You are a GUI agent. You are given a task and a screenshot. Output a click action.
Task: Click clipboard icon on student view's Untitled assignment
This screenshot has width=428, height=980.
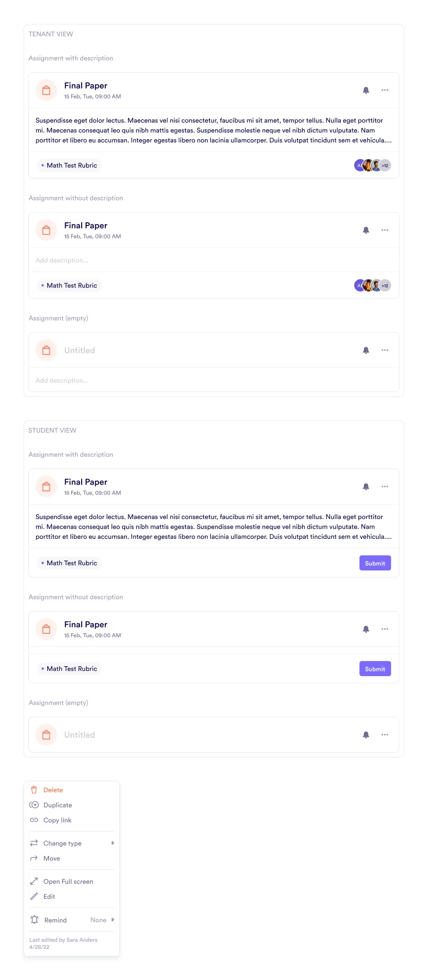point(46,735)
